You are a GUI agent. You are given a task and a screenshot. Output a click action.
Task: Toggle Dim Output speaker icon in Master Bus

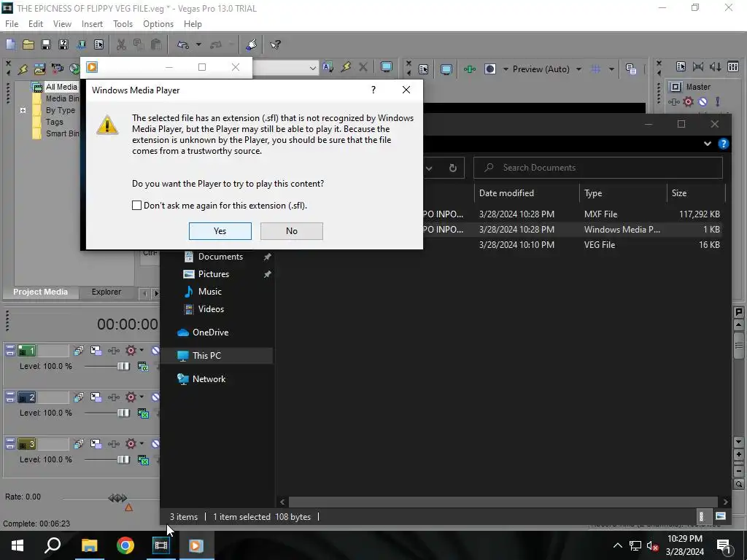pos(715,66)
